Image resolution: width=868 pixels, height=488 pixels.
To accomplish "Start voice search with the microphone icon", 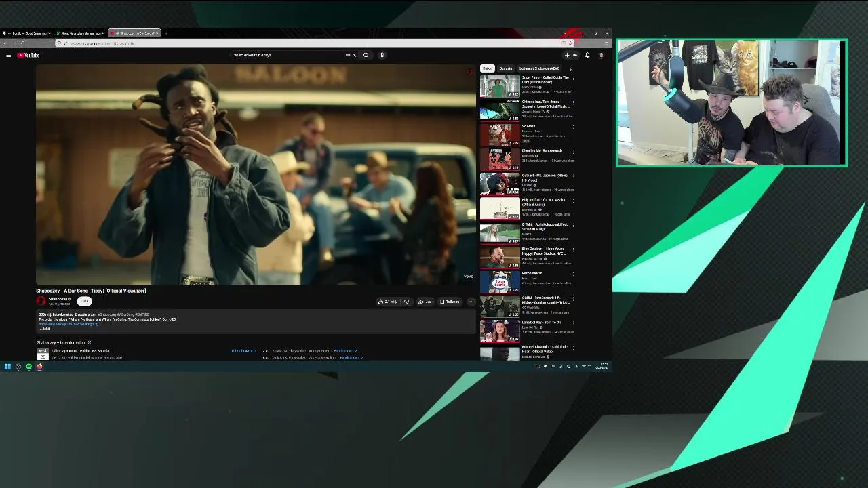I will 382,55.
